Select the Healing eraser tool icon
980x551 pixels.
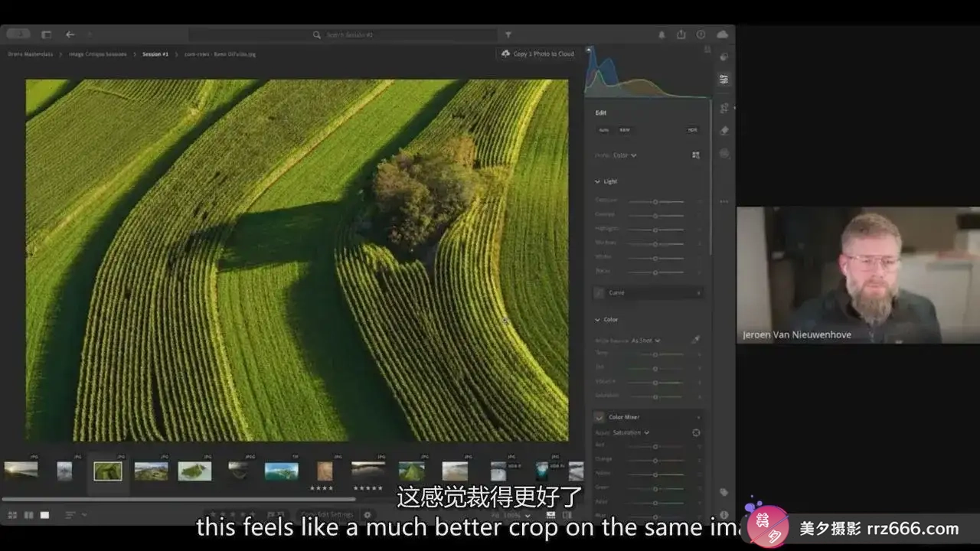[724, 131]
